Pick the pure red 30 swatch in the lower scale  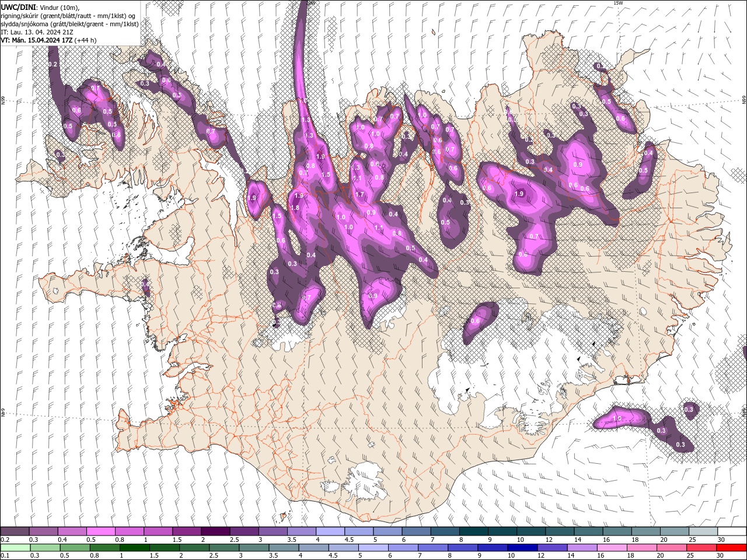(731, 547)
